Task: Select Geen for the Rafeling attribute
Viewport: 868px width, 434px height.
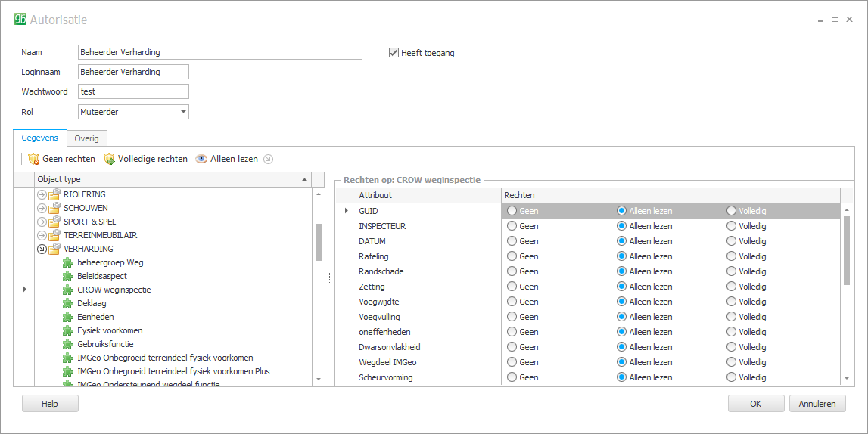Action: pyautogui.click(x=512, y=256)
